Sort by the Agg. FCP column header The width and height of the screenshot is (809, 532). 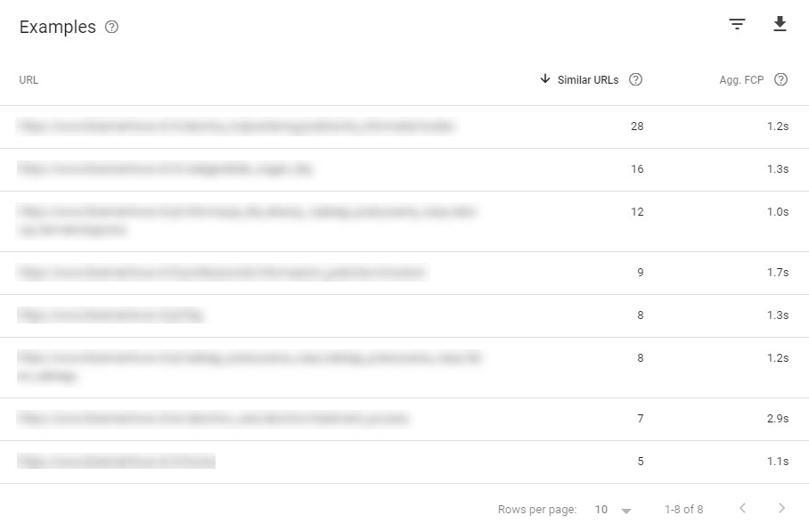(741, 80)
